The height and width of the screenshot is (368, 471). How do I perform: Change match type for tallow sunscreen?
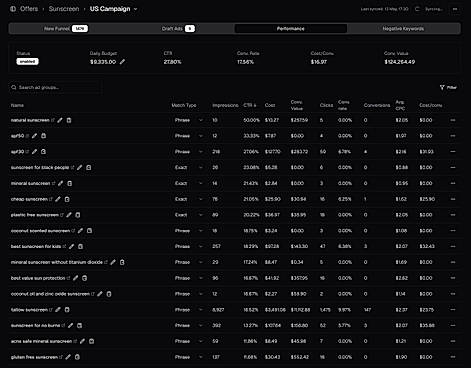pos(189,310)
